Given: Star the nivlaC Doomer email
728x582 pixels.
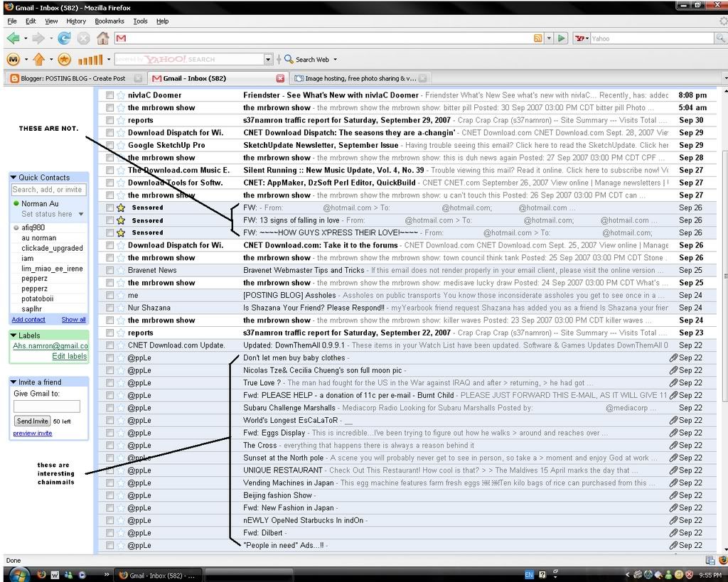Looking at the screenshot, I should [x=121, y=95].
